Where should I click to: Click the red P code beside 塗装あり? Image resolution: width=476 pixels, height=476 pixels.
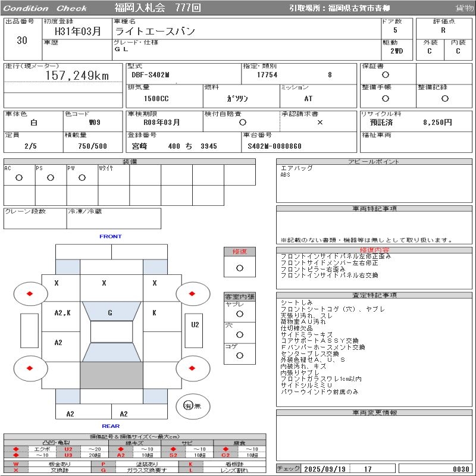click(103, 464)
